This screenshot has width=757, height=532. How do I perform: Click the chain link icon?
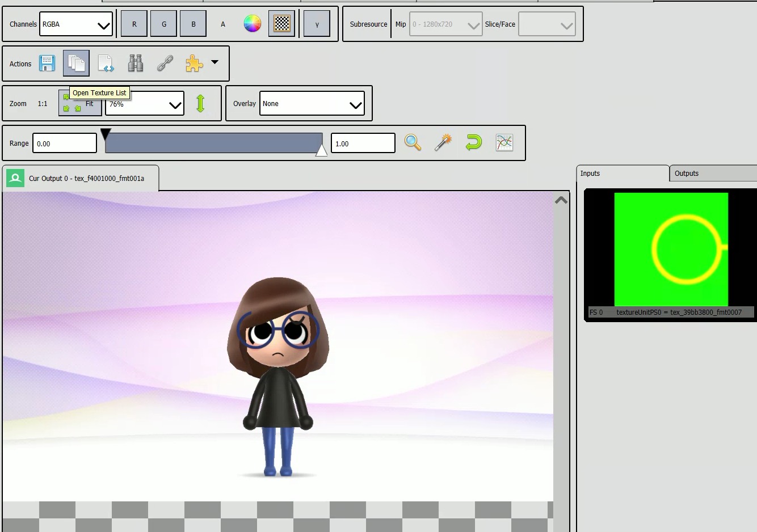(x=165, y=64)
